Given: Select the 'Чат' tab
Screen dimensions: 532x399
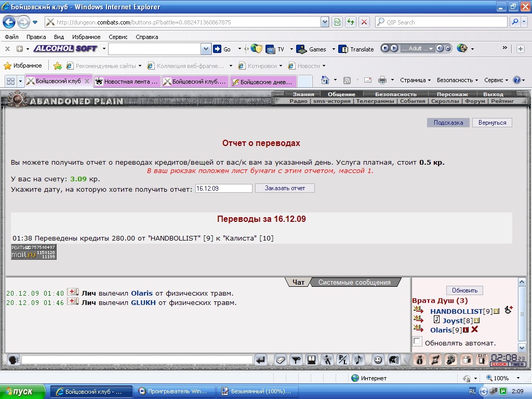Looking at the screenshot, I should (x=298, y=282).
